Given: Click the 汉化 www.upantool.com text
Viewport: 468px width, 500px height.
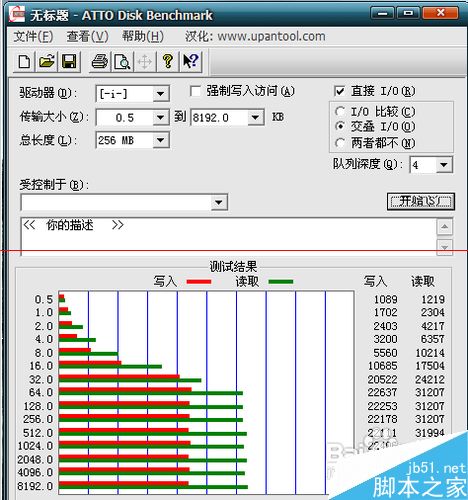Looking at the screenshot, I should pyautogui.click(x=255, y=36).
